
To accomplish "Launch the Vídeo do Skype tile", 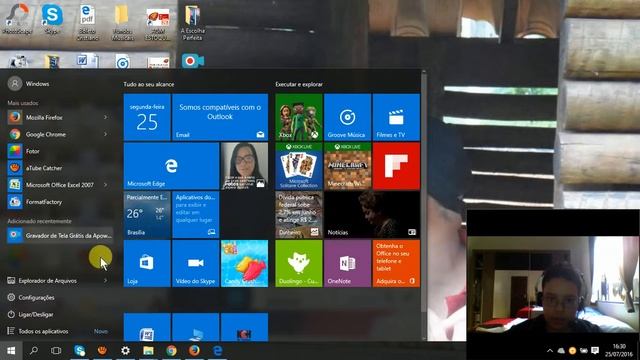I will click(x=196, y=263).
